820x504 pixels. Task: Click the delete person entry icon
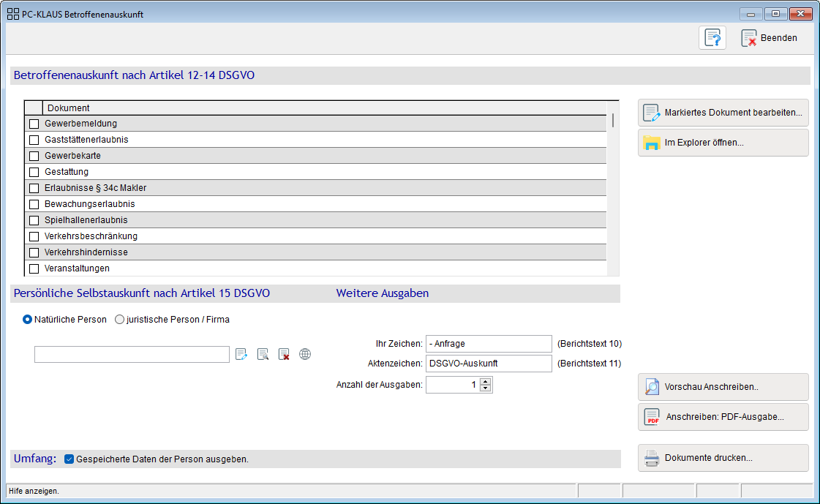tap(284, 355)
